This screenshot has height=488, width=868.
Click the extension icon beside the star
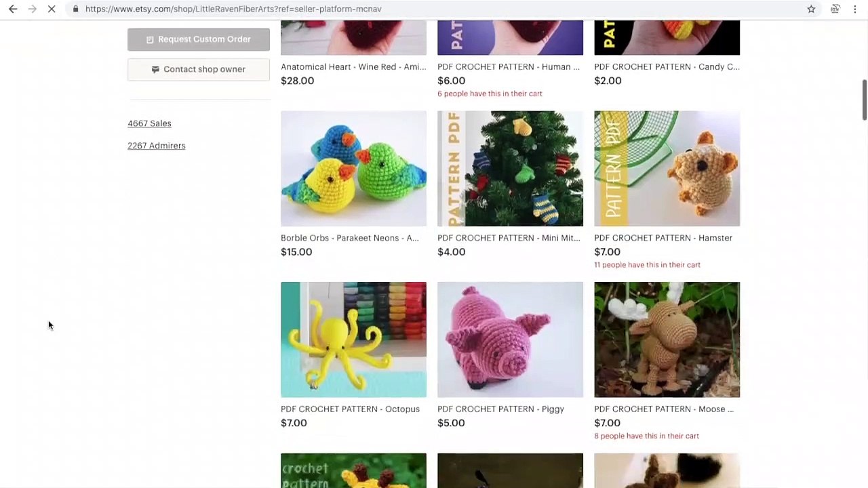click(835, 9)
